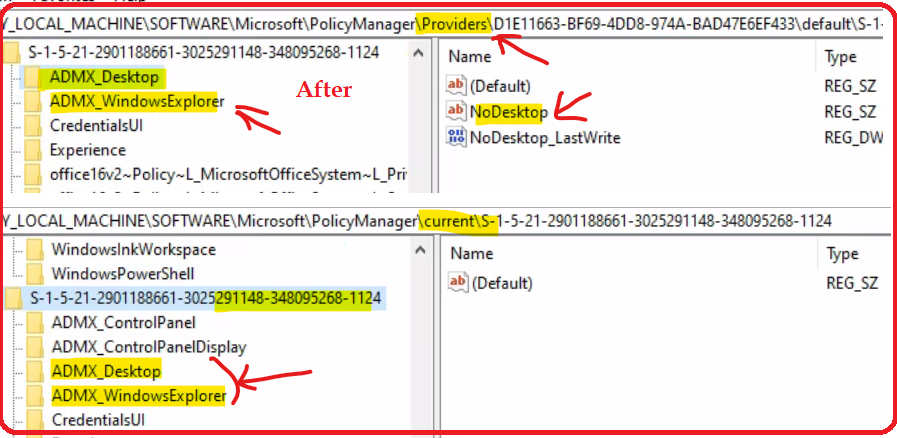Click the office16v2~Policy folder icon
897x438 pixels.
(x=33, y=173)
